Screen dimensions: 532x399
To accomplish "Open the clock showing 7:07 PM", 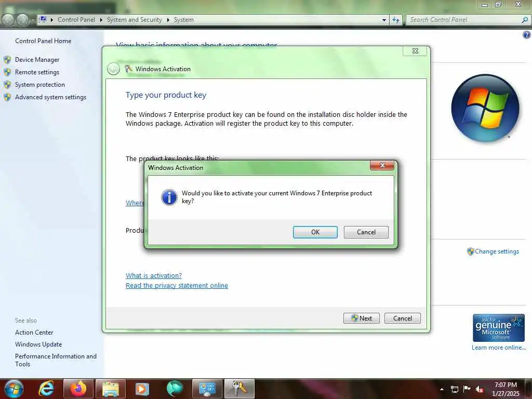I will click(506, 389).
